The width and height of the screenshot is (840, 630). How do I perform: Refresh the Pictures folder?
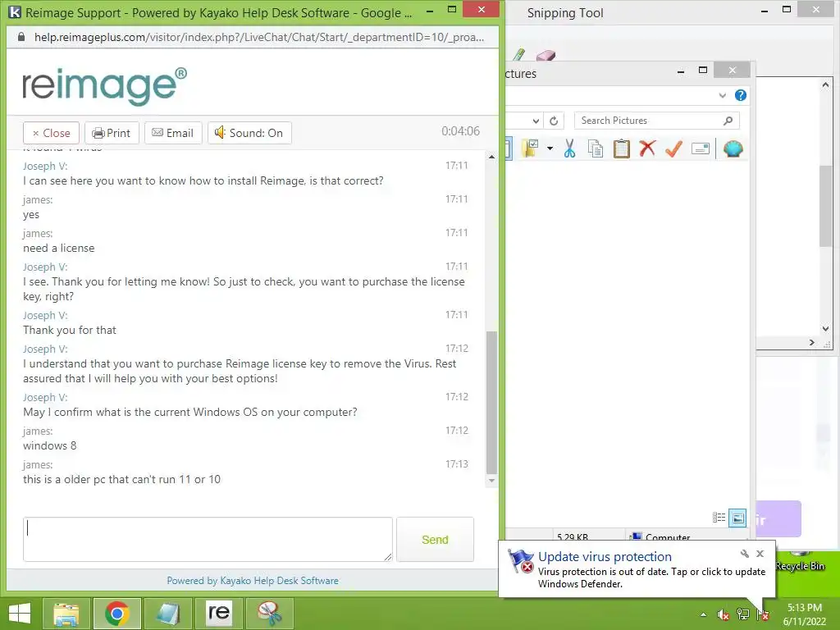click(x=554, y=121)
